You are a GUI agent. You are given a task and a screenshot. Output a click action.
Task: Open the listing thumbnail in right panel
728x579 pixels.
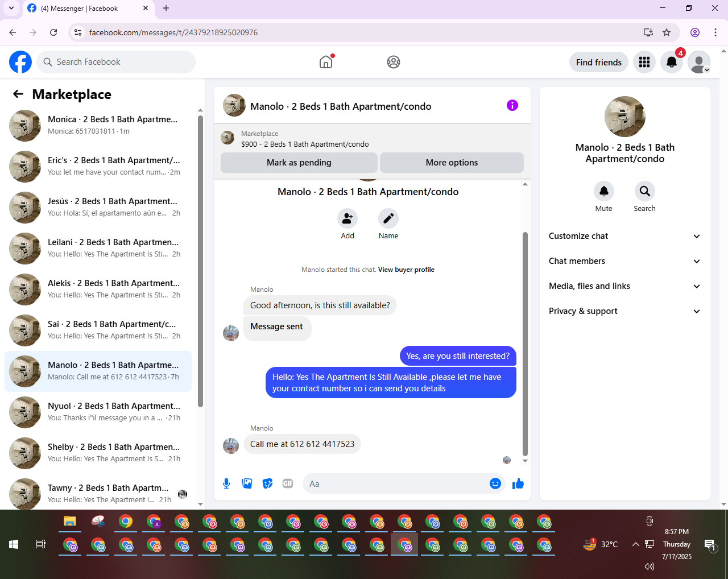tap(625, 117)
